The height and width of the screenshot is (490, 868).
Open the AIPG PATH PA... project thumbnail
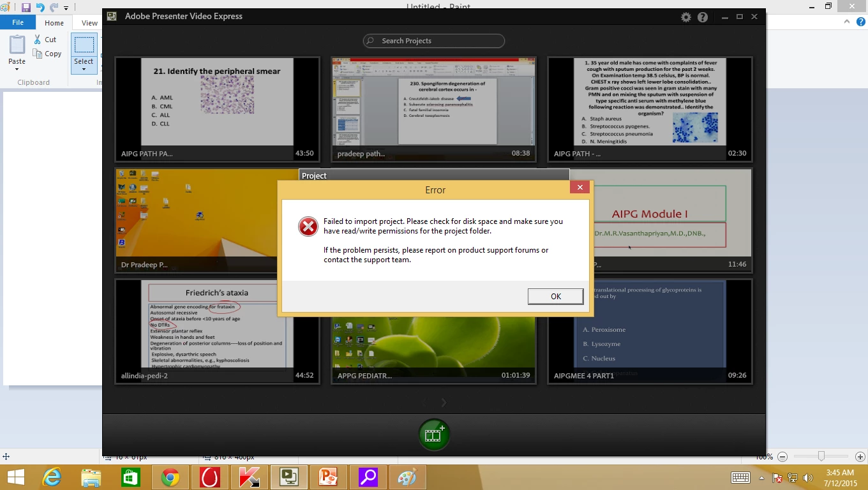[217, 108]
